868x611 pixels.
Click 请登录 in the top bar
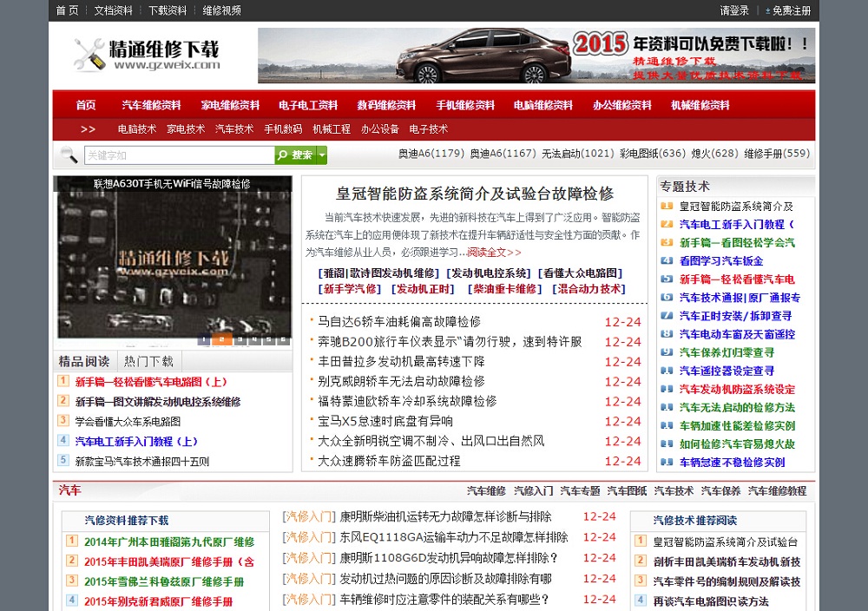pos(734,10)
